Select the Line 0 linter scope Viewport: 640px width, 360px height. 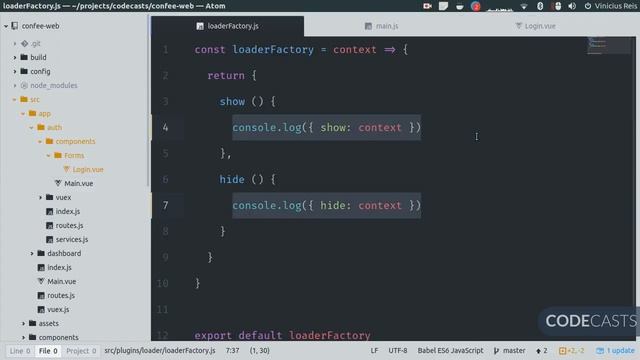[x=20, y=351]
